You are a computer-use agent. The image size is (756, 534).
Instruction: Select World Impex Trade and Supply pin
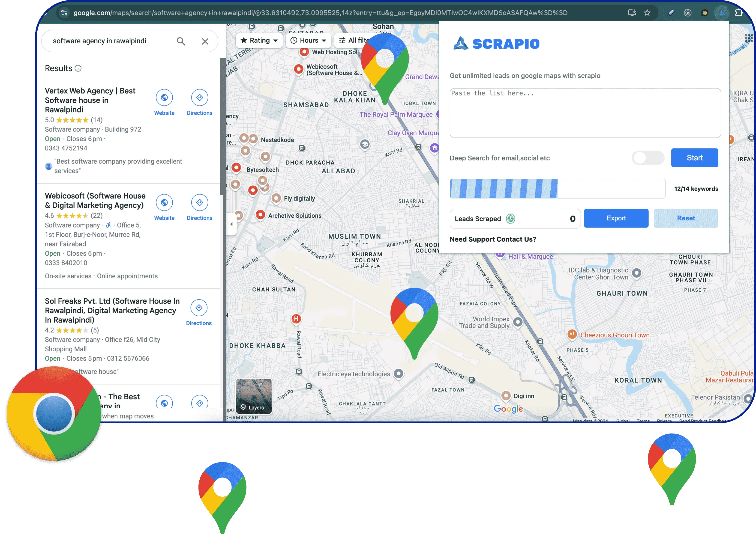[x=518, y=322]
